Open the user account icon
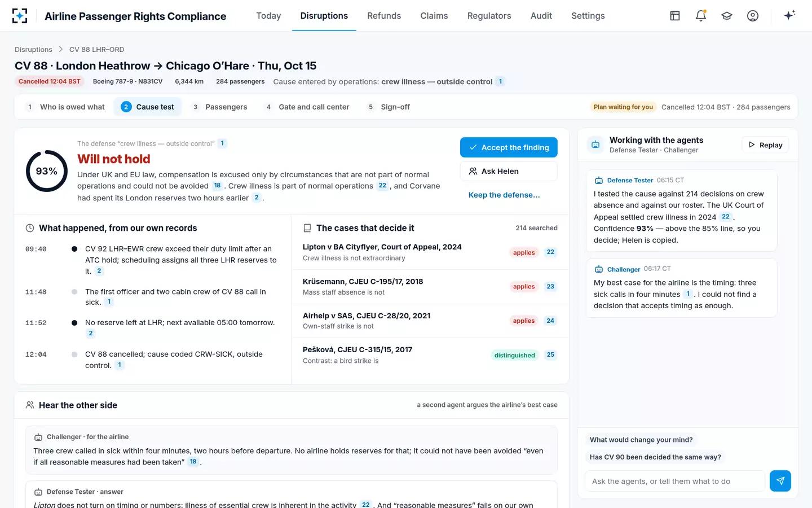Viewport: 812px width, 508px height. click(753, 16)
